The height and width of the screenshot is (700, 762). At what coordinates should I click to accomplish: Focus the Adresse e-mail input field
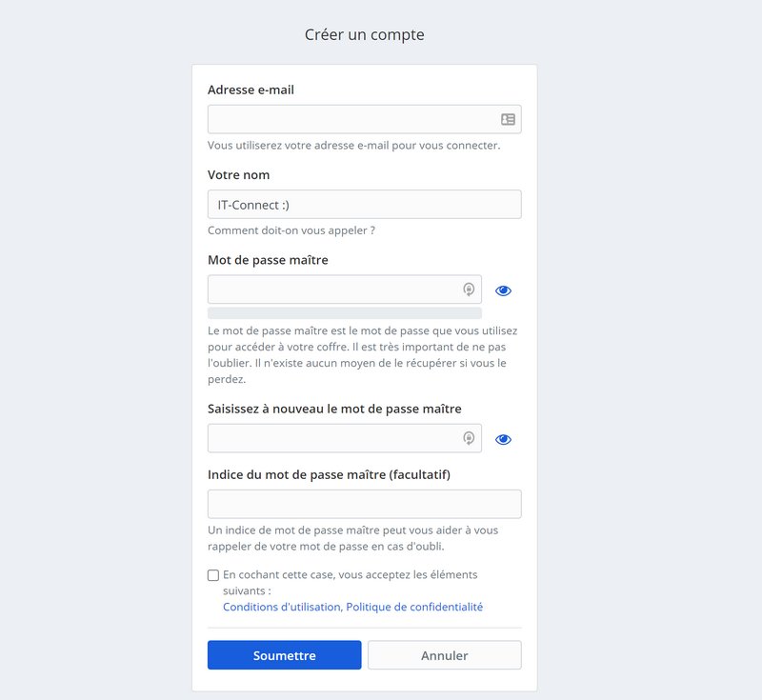[x=352, y=119]
